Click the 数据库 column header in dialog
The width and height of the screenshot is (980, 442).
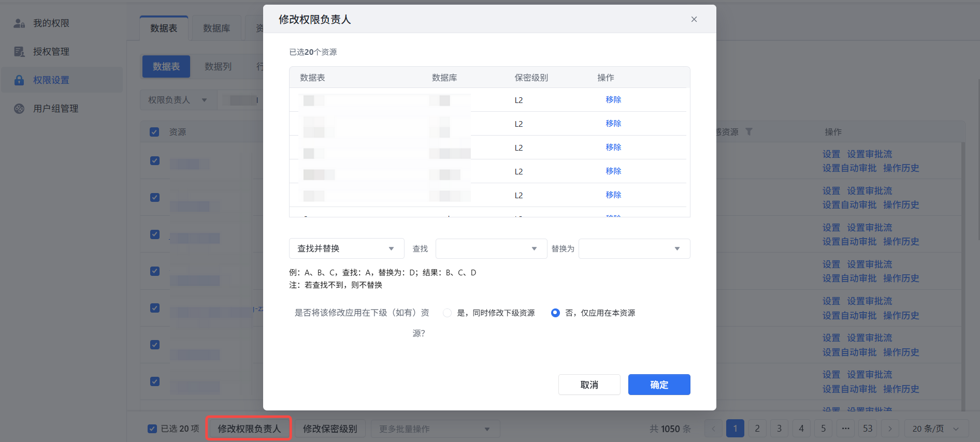(444, 78)
